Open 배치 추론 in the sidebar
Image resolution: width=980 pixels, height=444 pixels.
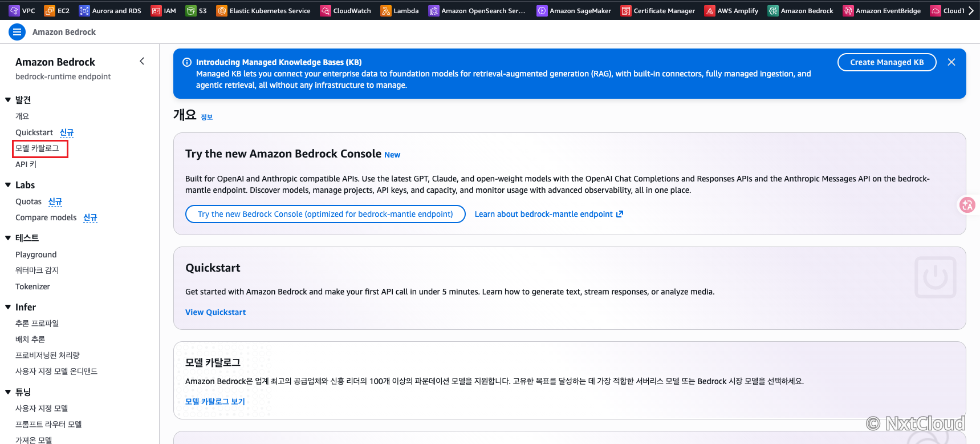pyautogui.click(x=30, y=340)
